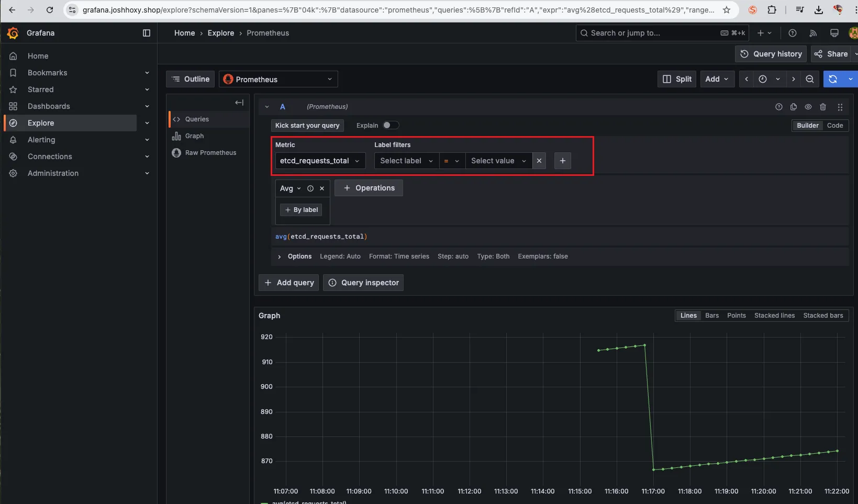Shift time range forward arrow
This screenshot has height=504, width=858.
(794, 79)
